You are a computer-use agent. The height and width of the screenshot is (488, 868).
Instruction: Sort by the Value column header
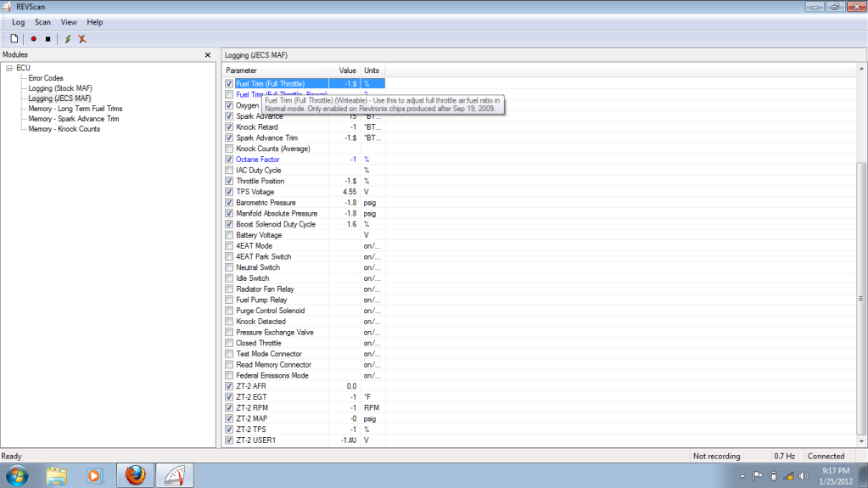344,70
